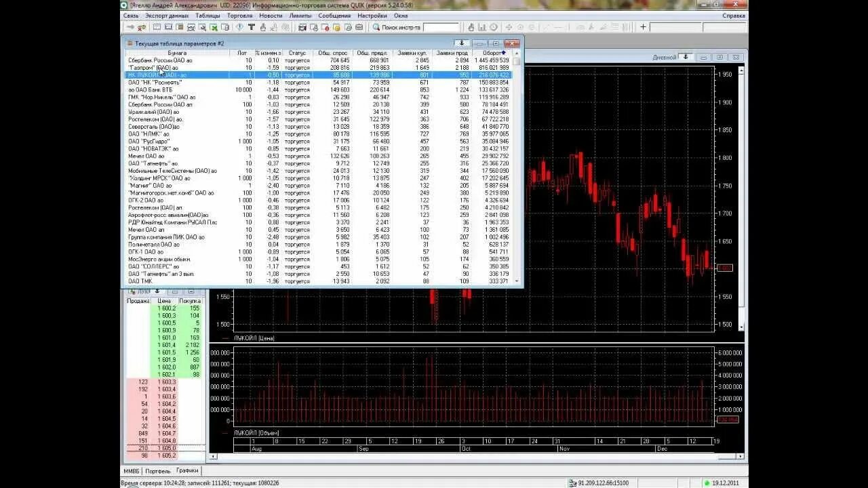Click the pin anchor button of parameters table

(462, 43)
